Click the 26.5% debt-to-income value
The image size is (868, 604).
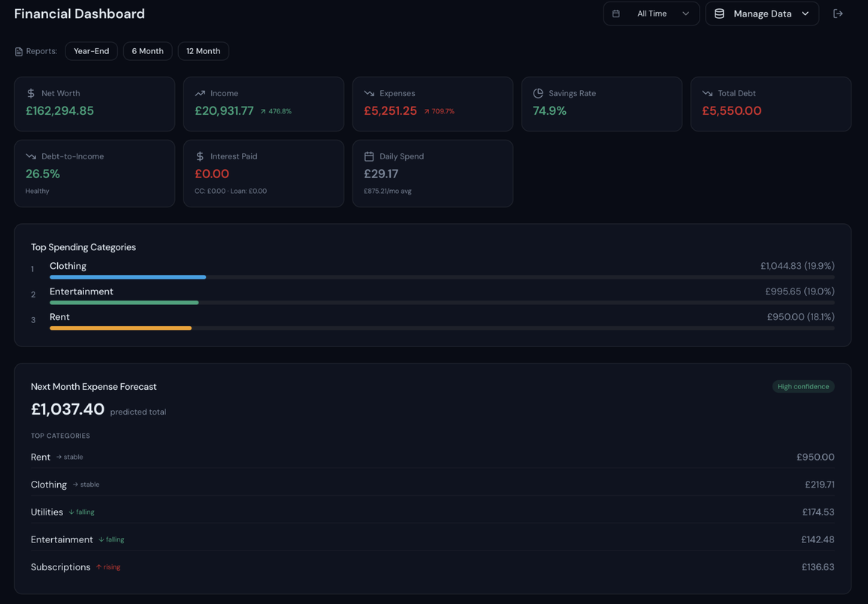pyautogui.click(x=43, y=174)
